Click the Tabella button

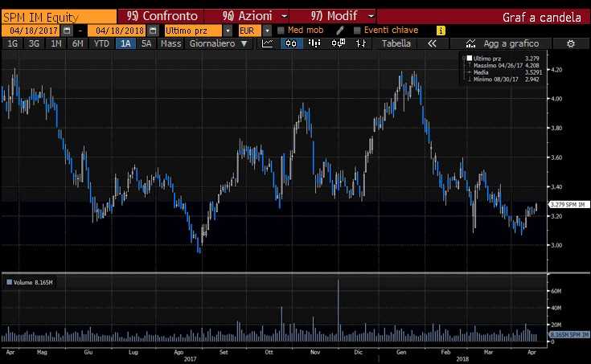(396, 43)
